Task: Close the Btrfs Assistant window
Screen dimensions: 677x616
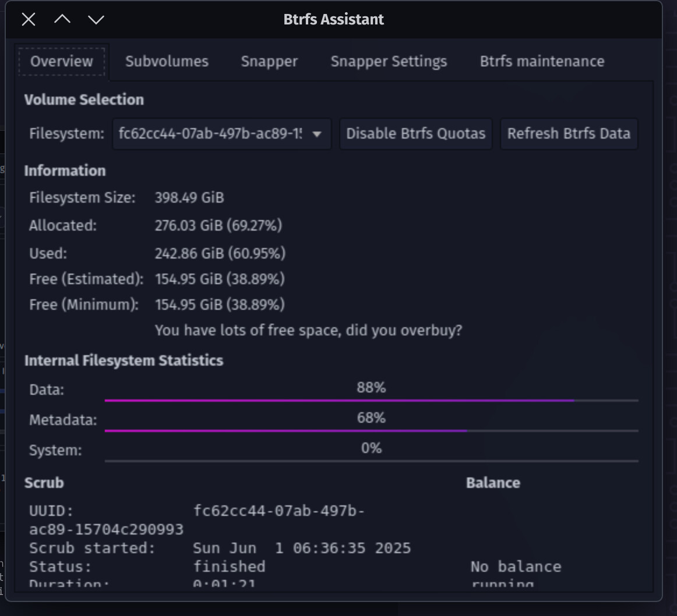Action: click(x=29, y=19)
